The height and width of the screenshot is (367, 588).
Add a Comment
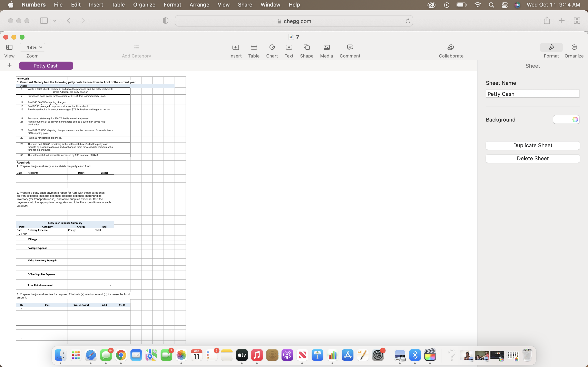(x=350, y=50)
